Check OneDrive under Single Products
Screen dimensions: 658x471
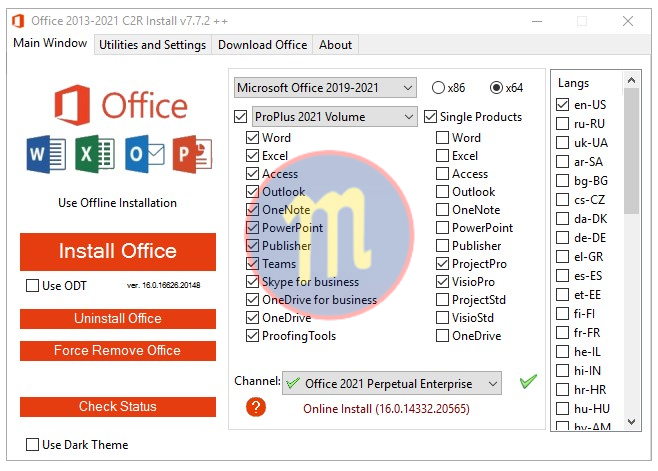[442, 336]
